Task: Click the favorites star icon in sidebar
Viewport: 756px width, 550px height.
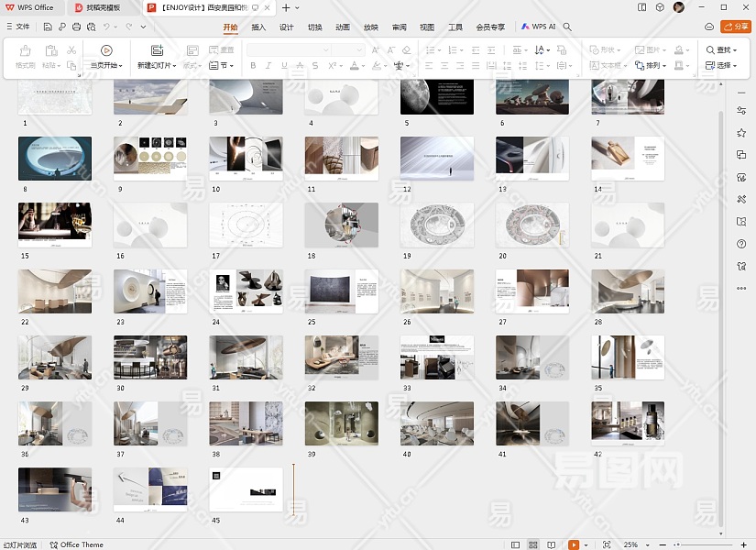Action: click(x=740, y=133)
